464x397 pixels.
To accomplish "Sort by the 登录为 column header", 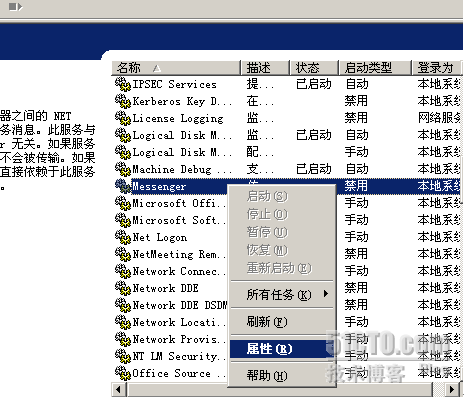I will pyautogui.click(x=437, y=68).
